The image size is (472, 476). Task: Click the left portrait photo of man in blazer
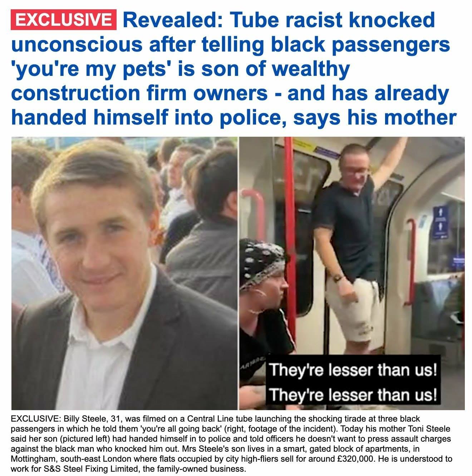point(124,273)
